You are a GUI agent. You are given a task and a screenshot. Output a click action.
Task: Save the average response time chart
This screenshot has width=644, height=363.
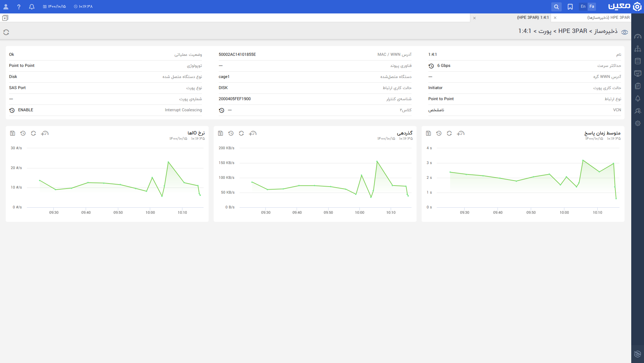428,133
